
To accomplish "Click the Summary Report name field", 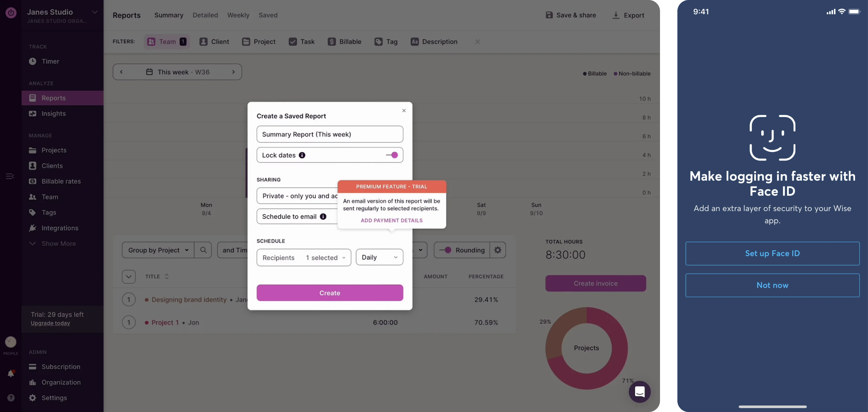I will pos(330,134).
